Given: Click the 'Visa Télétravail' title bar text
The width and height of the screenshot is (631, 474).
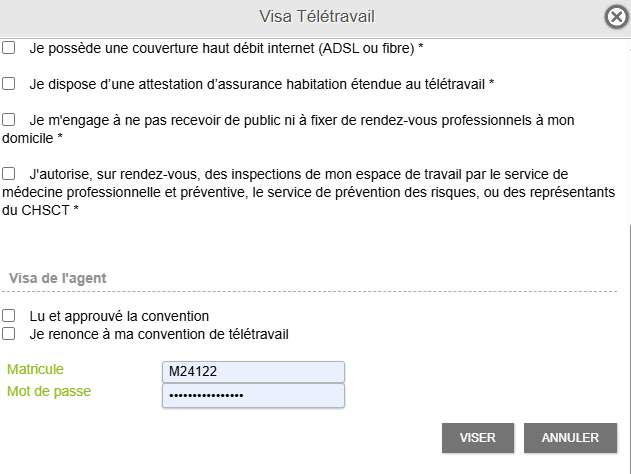Looking at the screenshot, I should [317, 17].
